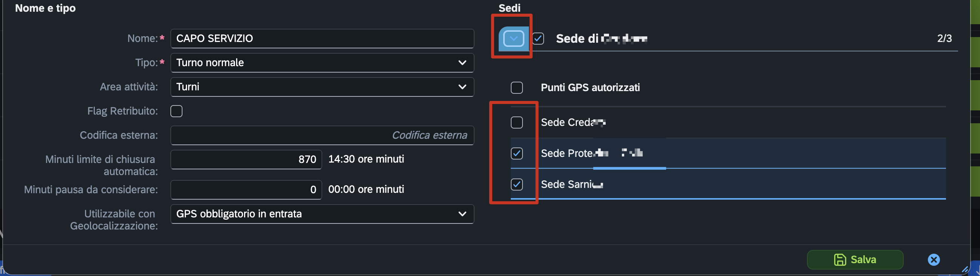Save the shift with the Salva button
980x276 pixels.
coord(855,260)
